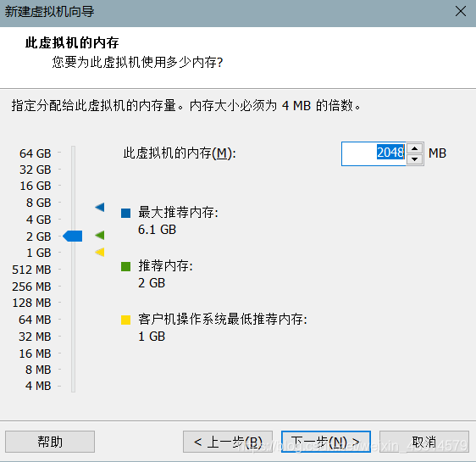Viewport: 476px width, 462px height.
Task: Select the 4 GB scale label
Action: (39, 220)
